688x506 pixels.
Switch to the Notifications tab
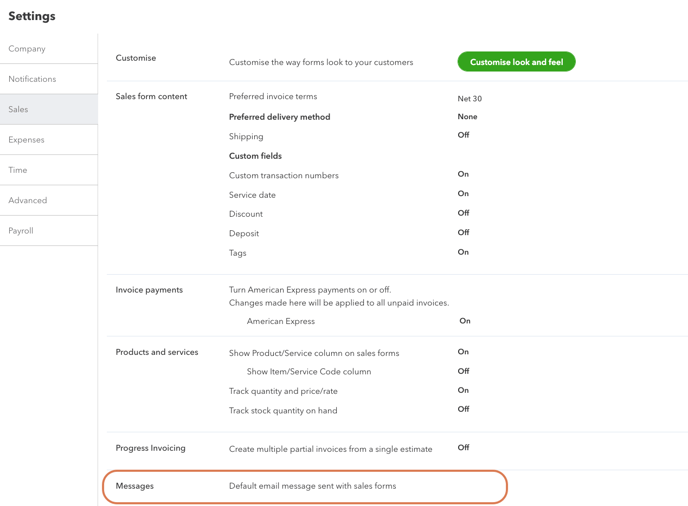coord(49,79)
